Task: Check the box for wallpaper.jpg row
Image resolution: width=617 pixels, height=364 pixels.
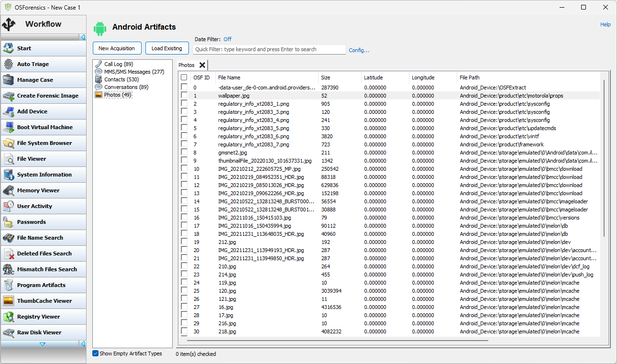Action: 184,96
